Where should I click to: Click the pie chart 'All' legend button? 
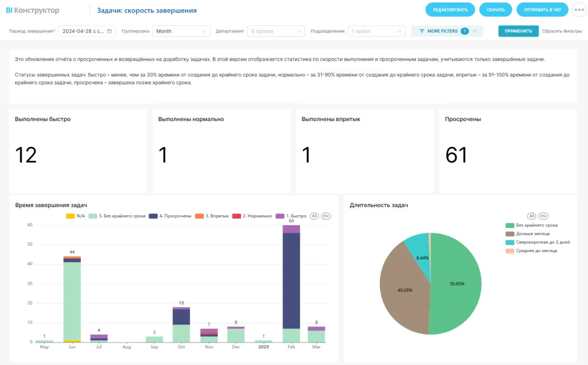click(x=531, y=216)
